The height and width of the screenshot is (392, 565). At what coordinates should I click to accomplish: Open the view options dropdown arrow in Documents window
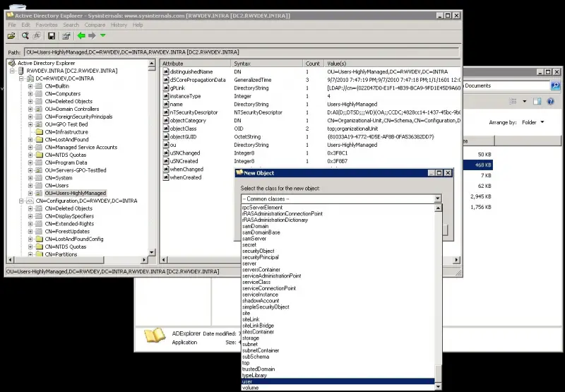pyautogui.click(x=524, y=101)
